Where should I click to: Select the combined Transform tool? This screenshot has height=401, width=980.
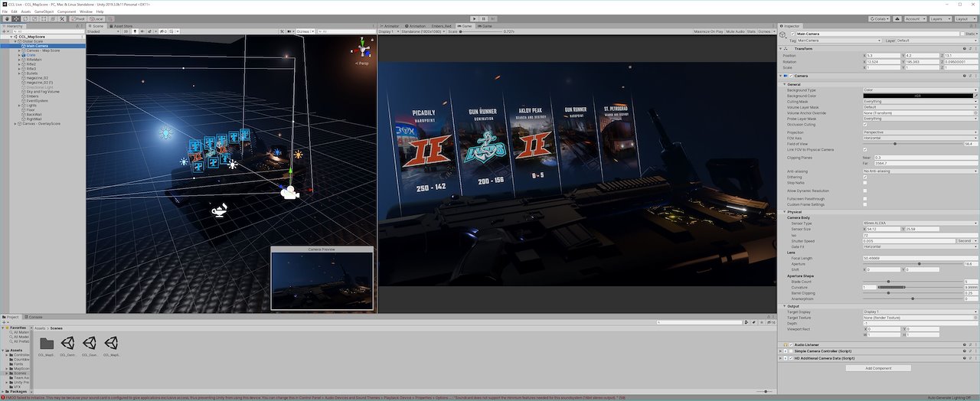(53, 18)
